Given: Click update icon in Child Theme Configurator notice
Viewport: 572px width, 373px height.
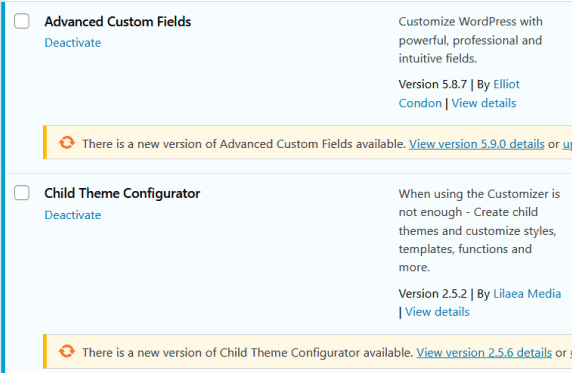Looking at the screenshot, I should click(67, 351).
